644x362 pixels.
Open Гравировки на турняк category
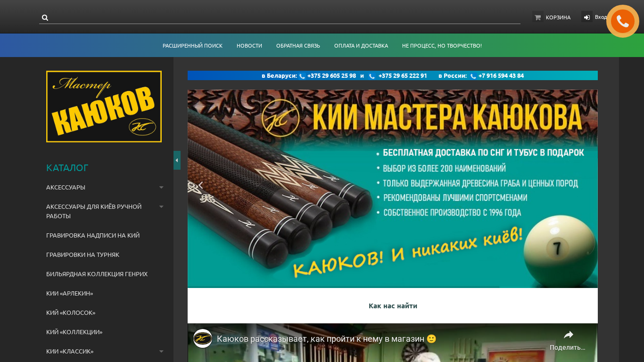(x=83, y=255)
